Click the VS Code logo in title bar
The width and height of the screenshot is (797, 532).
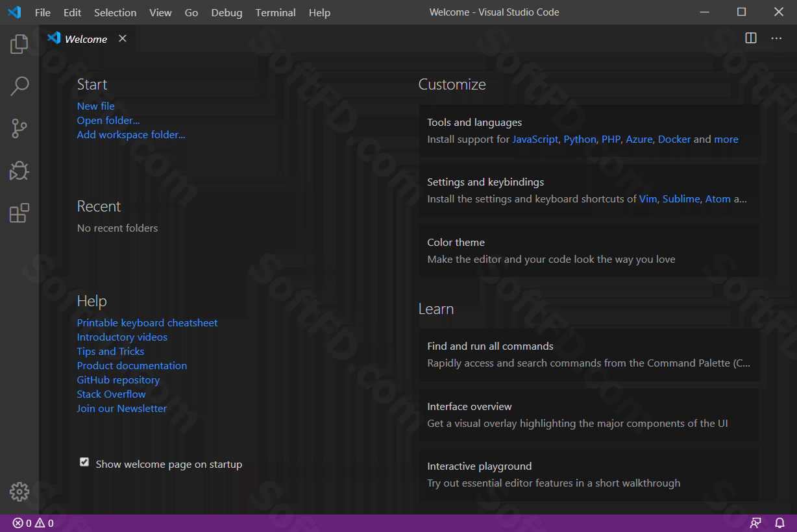click(x=14, y=12)
